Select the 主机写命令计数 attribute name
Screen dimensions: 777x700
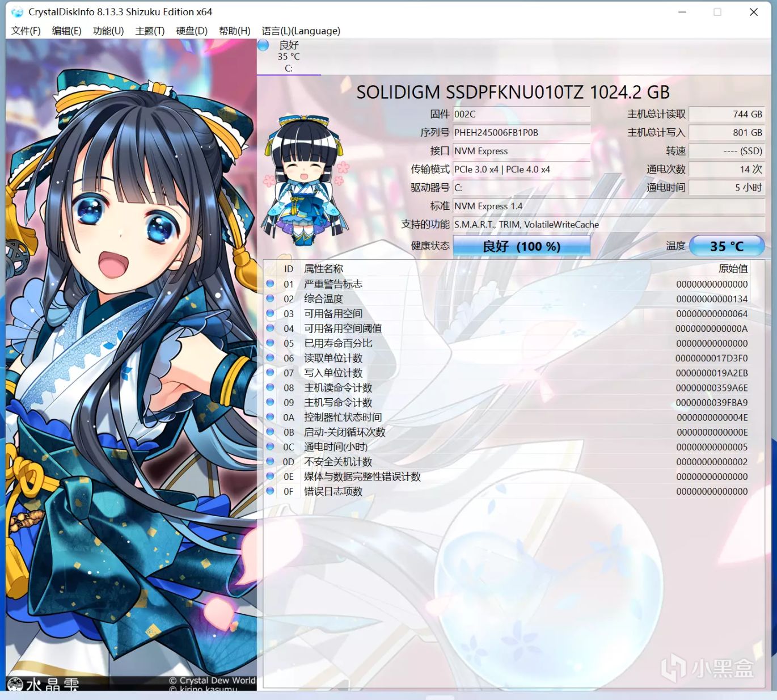pyautogui.click(x=338, y=402)
